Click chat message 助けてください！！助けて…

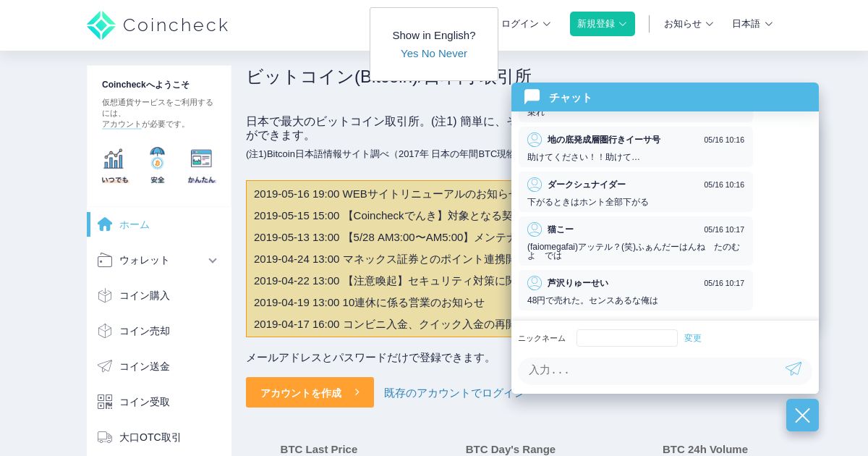pyautogui.click(x=584, y=157)
